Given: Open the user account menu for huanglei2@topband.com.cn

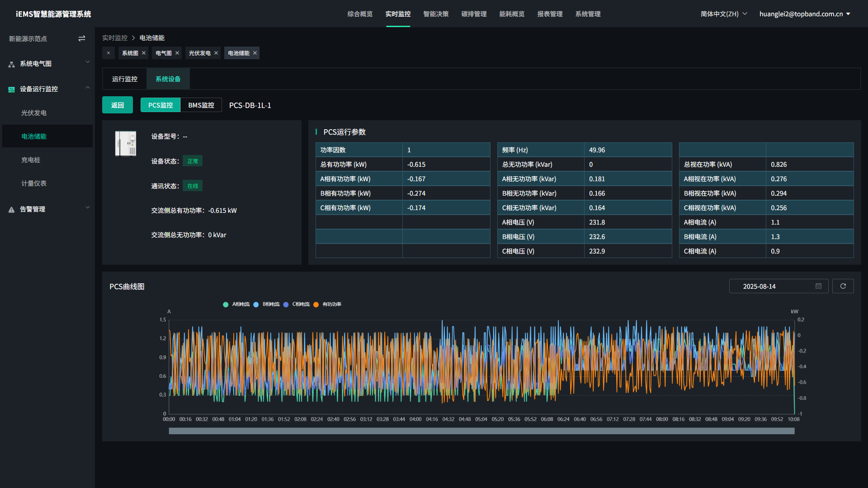Looking at the screenshot, I should coord(805,14).
